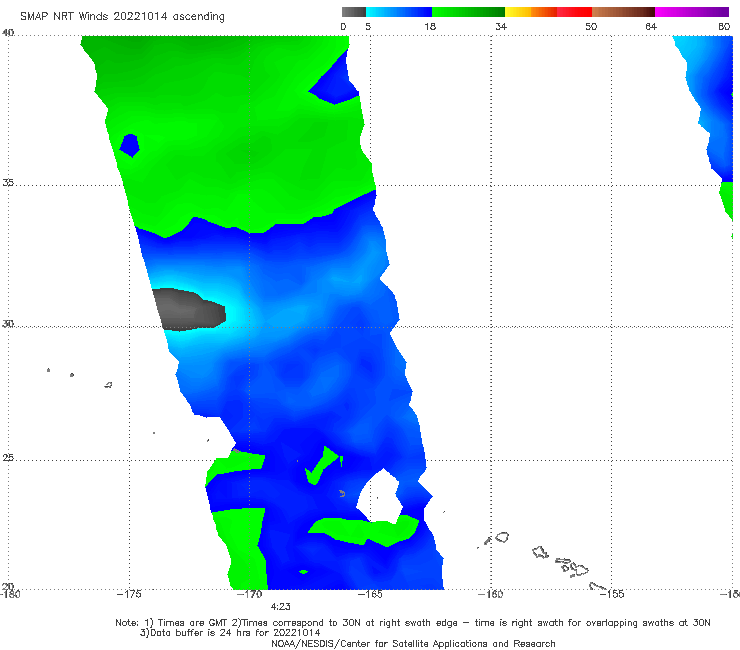Select the longitude label "-170"
The image size is (740, 650).
click(249, 594)
